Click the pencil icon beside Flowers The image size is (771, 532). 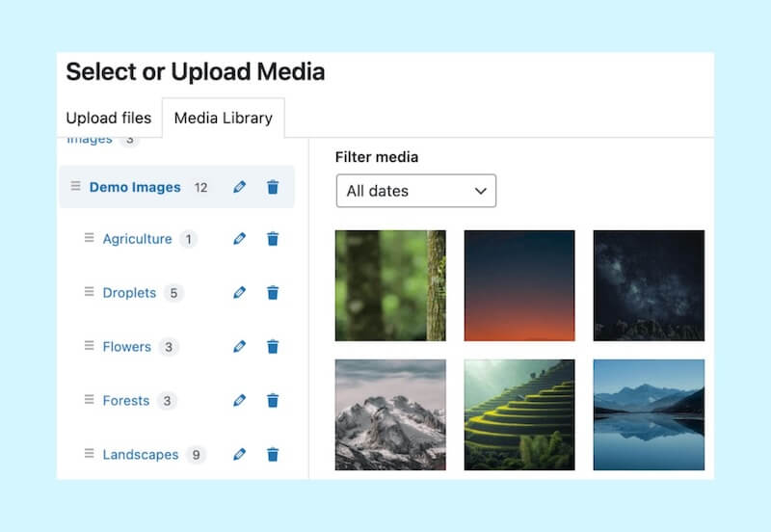pyautogui.click(x=240, y=347)
